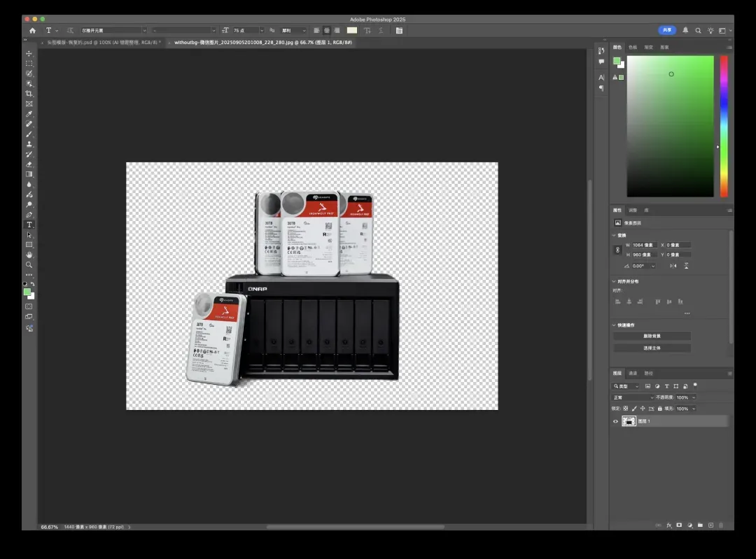Toggle link width and height constraint

(617, 250)
